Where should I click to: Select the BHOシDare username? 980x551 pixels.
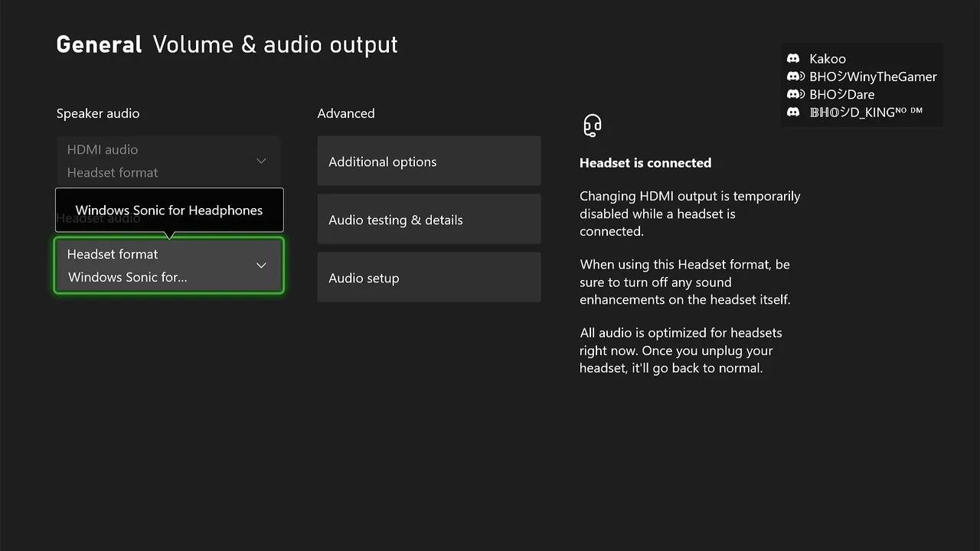coord(841,95)
